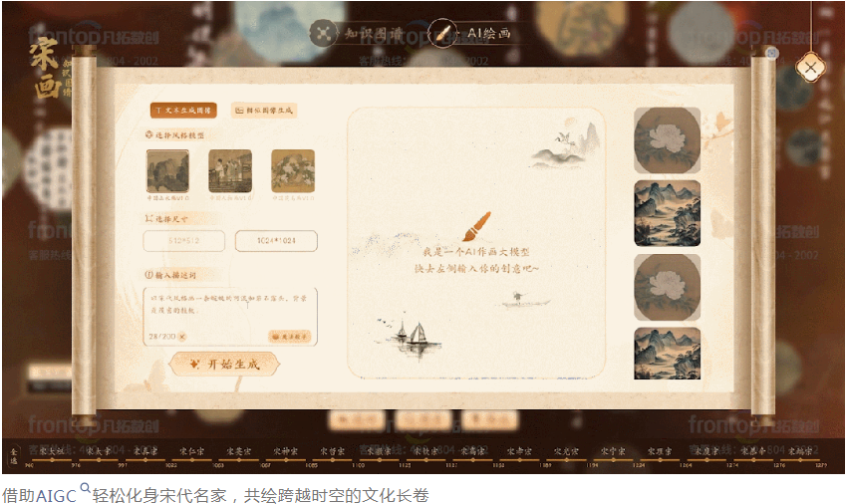Select the 1024*1024 size option
Image resolution: width=847 pixels, height=504 pixels.
[276, 241]
